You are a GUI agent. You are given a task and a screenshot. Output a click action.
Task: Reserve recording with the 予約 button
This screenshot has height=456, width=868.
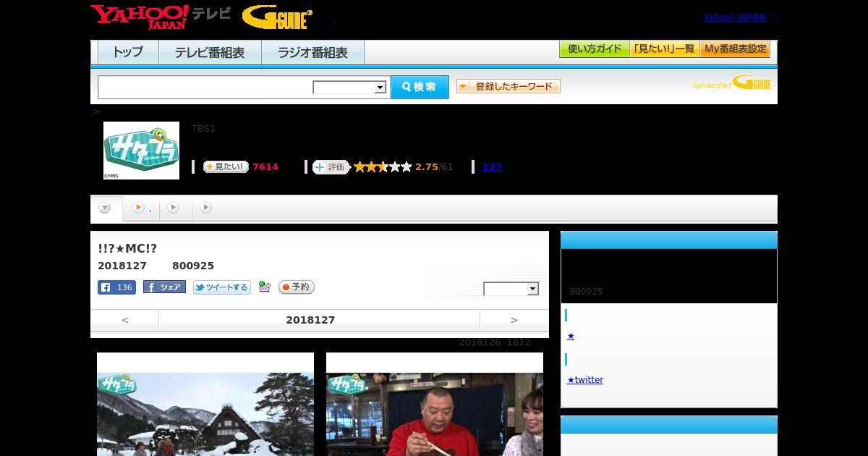297,287
